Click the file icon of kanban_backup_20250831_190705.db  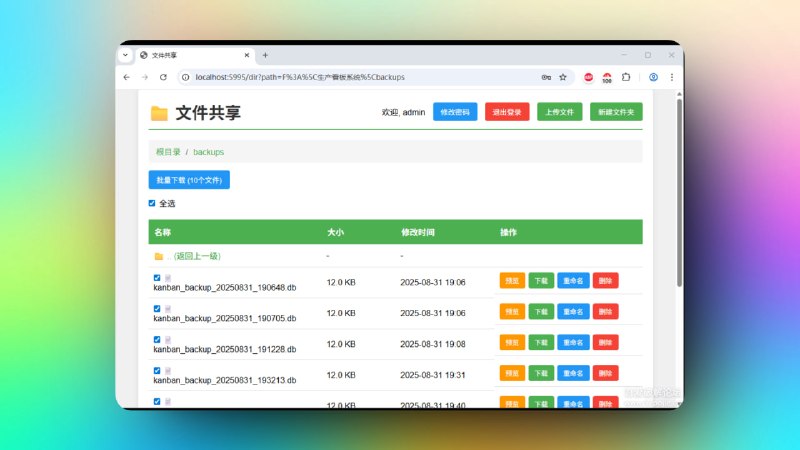pyautogui.click(x=168, y=309)
